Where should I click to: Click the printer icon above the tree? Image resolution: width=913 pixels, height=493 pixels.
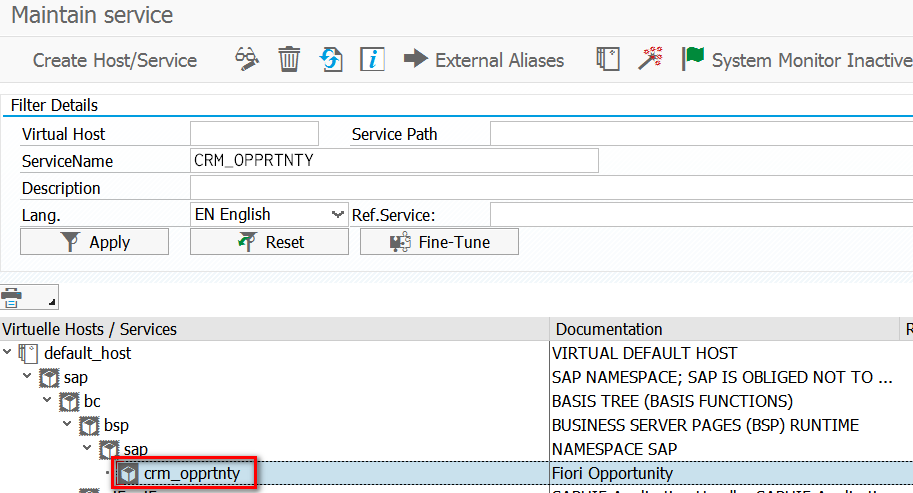[13, 297]
